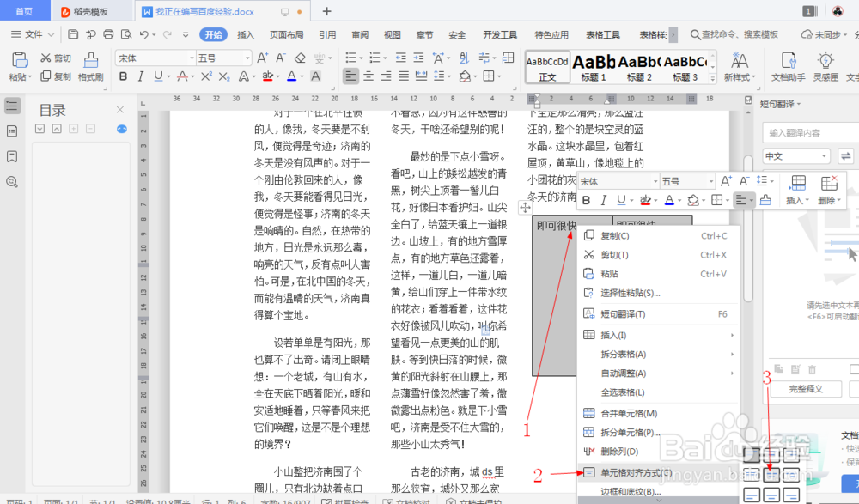Select the bullet list icon
This screenshot has height=504, width=859.
click(x=352, y=58)
